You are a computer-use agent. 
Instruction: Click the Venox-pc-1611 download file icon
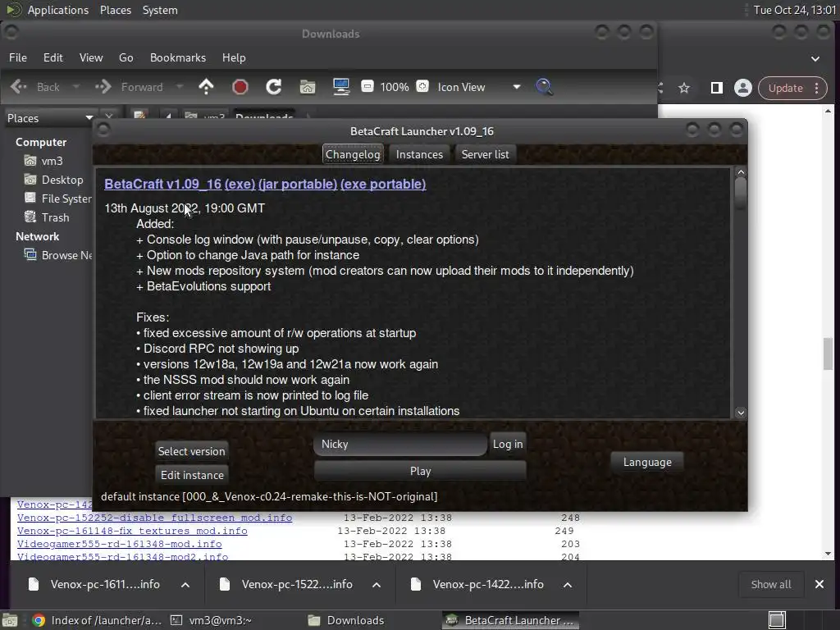(33, 584)
